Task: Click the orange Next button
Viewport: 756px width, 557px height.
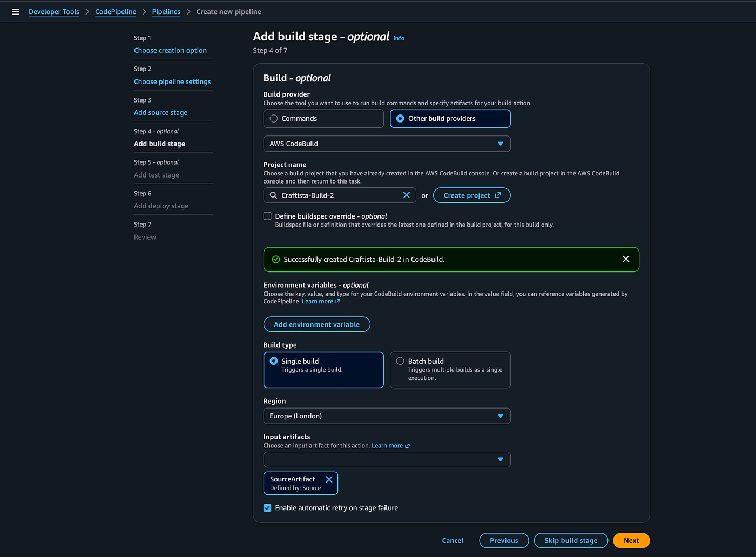Action: (631, 541)
